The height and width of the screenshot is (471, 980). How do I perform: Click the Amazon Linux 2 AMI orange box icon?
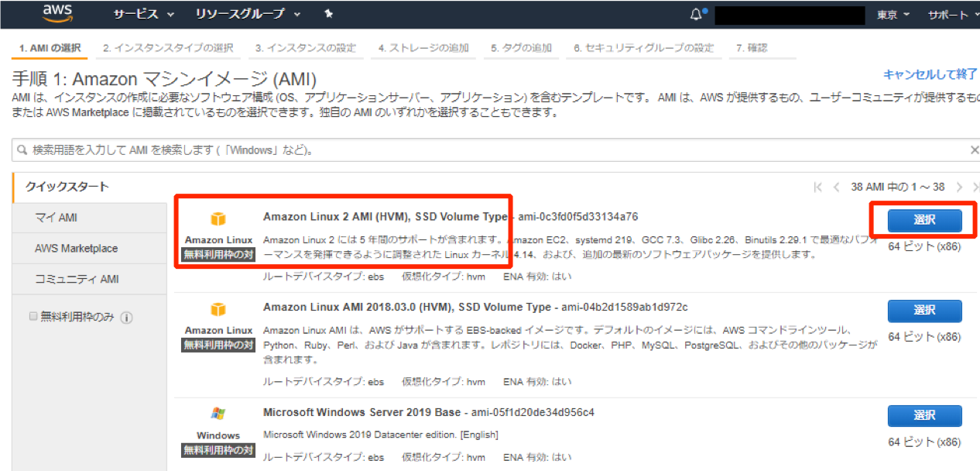[x=219, y=220]
